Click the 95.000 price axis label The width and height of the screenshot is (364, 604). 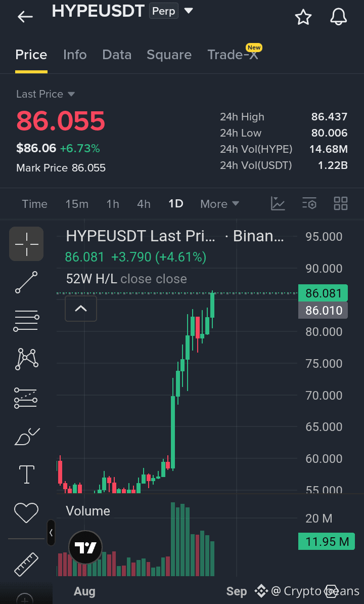[x=324, y=237]
